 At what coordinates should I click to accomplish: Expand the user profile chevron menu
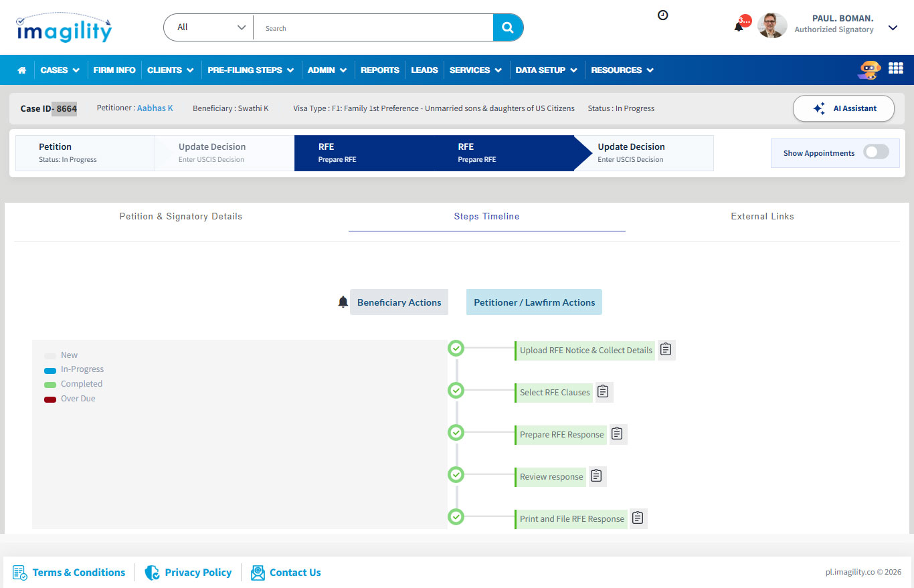(892, 27)
